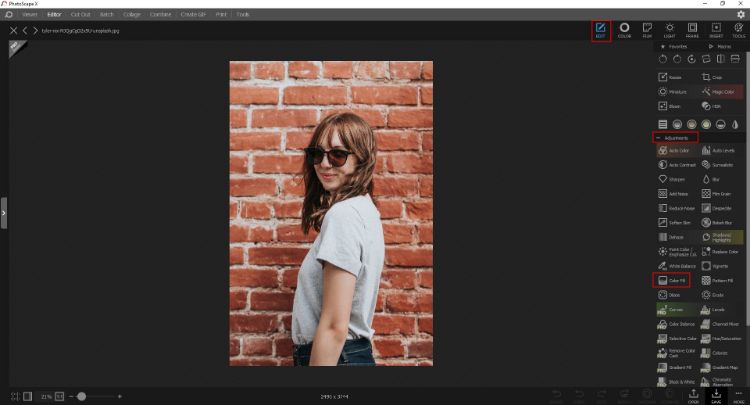The height and width of the screenshot is (405, 750).
Task: Go to the next image arrow
Action: click(x=34, y=31)
